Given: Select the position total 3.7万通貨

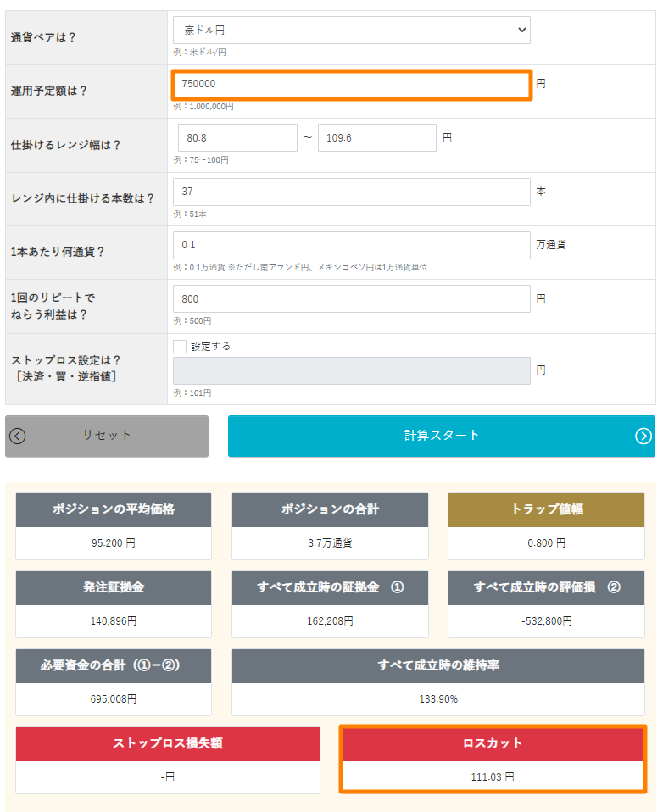Looking at the screenshot, I should tap(330, 542).
